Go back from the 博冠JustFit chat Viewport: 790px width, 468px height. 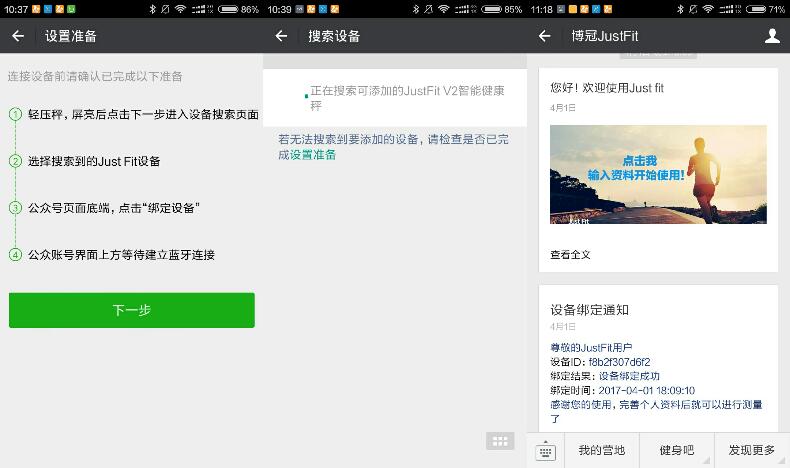tap(544, 36)
